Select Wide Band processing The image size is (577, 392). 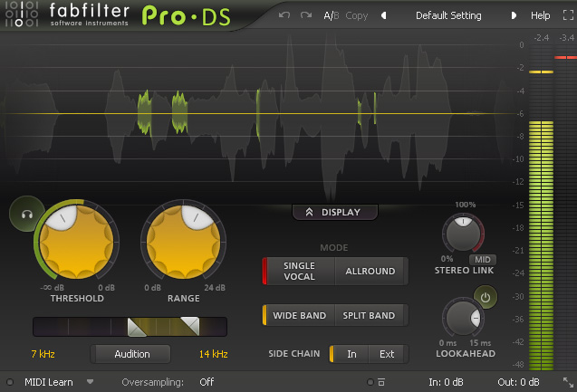(x=298, y=315)
